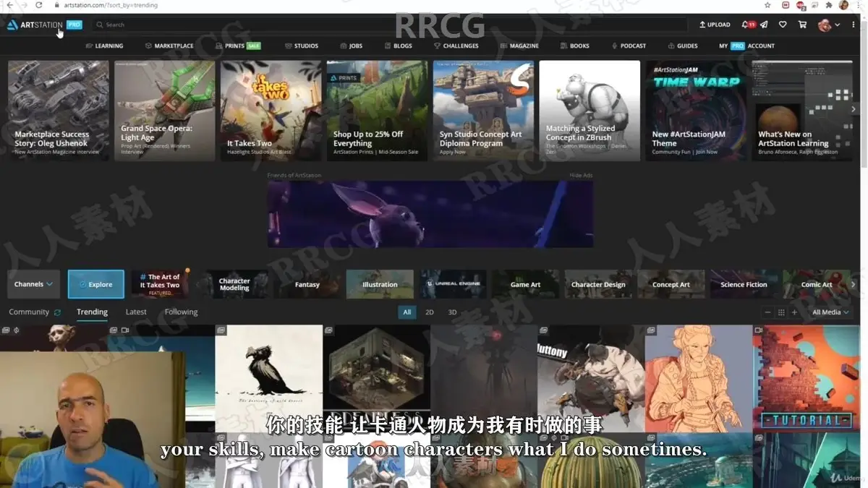Click the search magnifier icon
This screenshot has width=868, height=488.
coord(100,25)
